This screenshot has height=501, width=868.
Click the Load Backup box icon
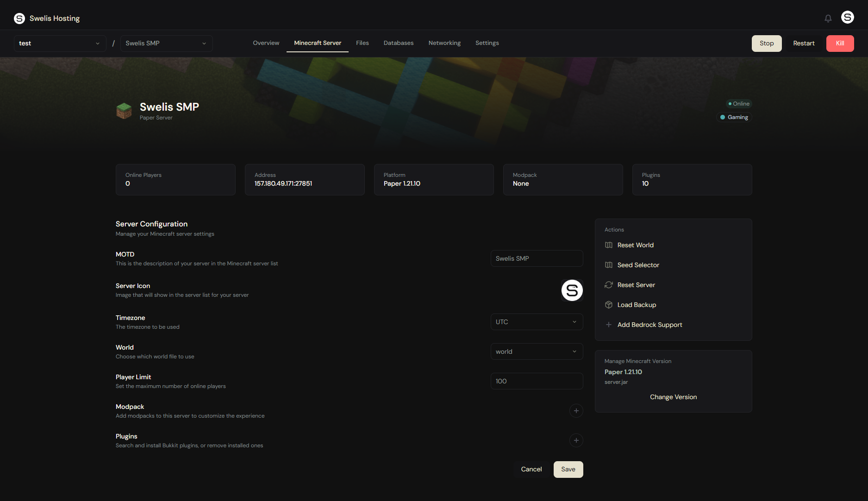609,305
